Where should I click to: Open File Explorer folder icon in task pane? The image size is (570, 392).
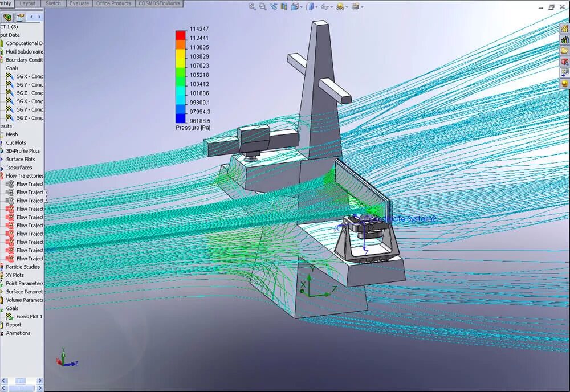click(564, 51)
